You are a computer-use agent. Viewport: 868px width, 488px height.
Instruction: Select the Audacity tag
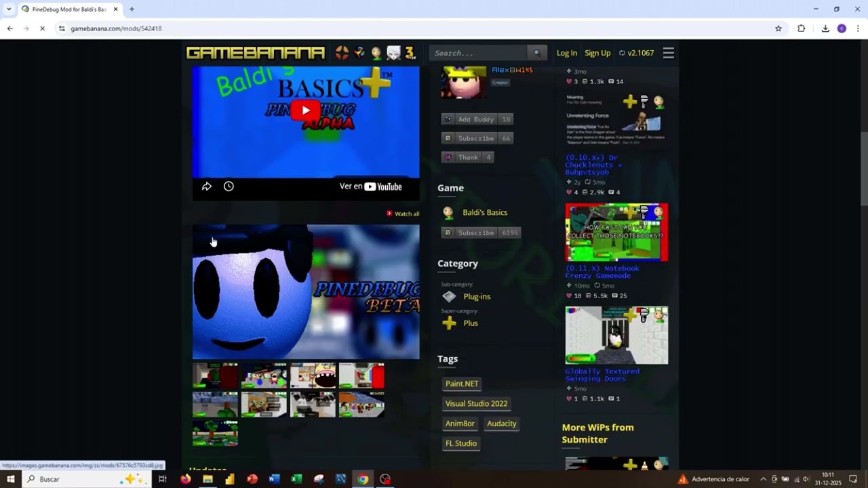[502, 424]
